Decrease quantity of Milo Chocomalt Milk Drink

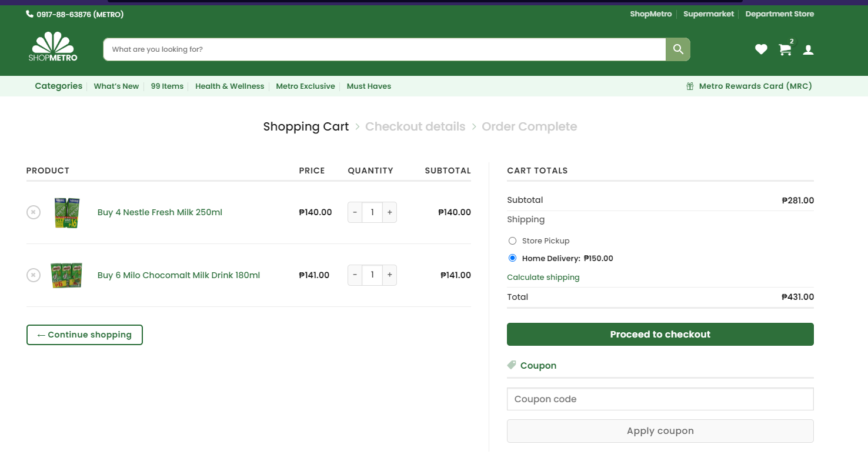click(355, 275)
